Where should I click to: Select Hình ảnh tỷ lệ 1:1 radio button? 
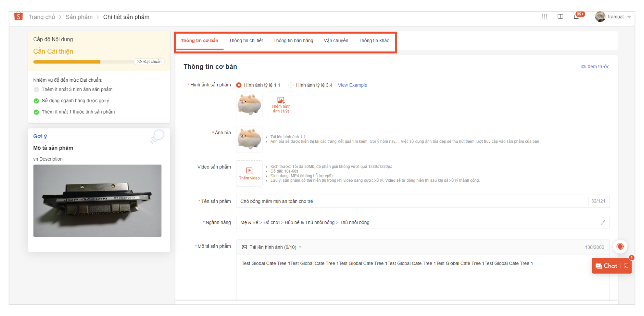point(239,85)
